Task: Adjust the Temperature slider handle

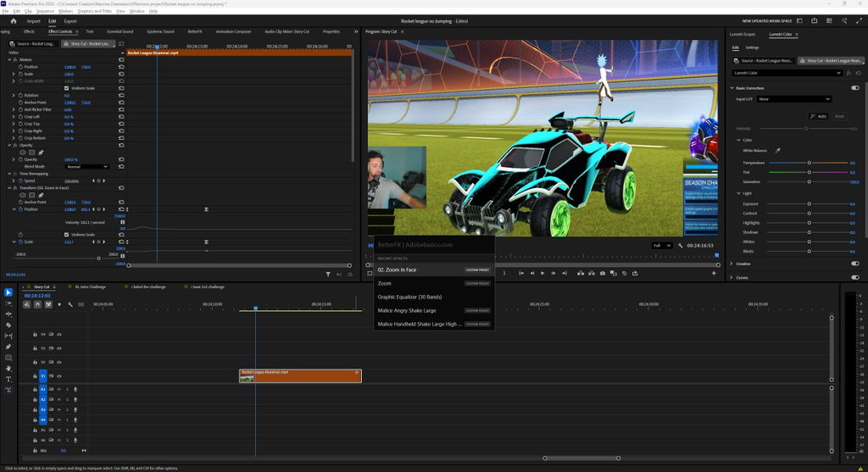Action: [x=809, y=163]
